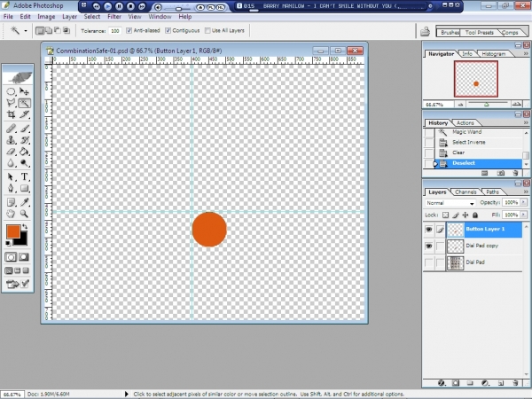
Task: Toggle lock all for layer
Action: tap(475, 215)
